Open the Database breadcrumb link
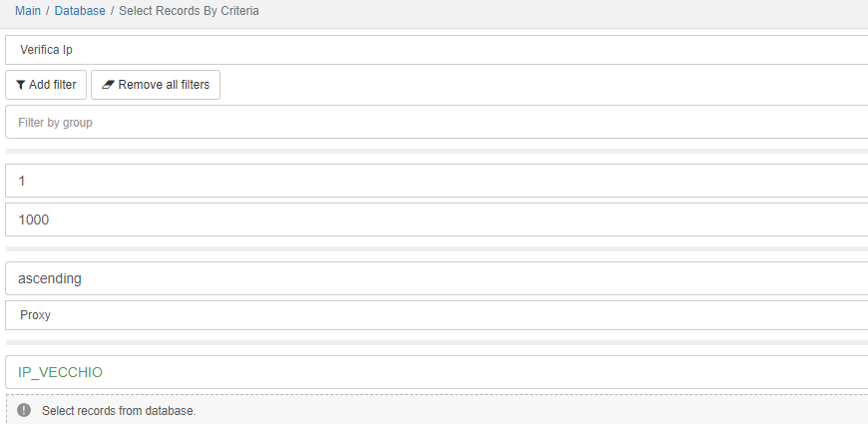 pyautogui.click(x=80, y=11)
